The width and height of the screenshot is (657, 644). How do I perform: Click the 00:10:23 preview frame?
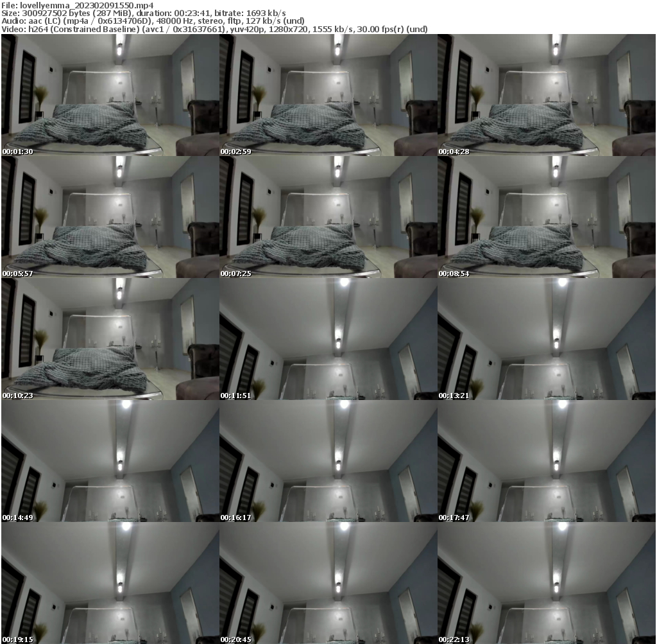[x=110, y=339]
